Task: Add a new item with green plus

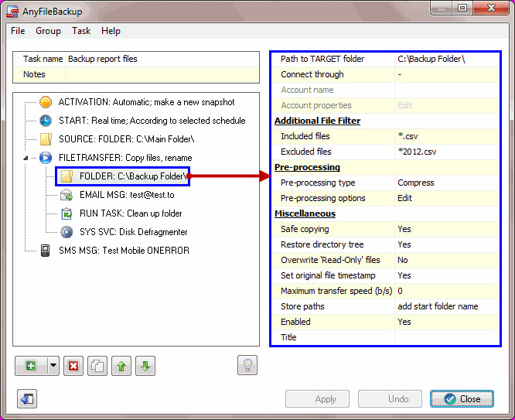Action: tap(31, 366)
